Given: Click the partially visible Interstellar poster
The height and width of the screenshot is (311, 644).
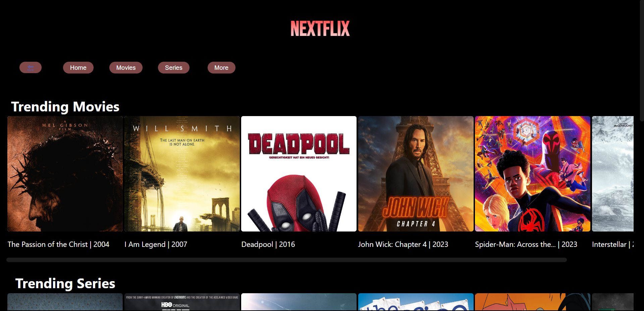Looking at the screenshot, I should click(x=612, y=174).
